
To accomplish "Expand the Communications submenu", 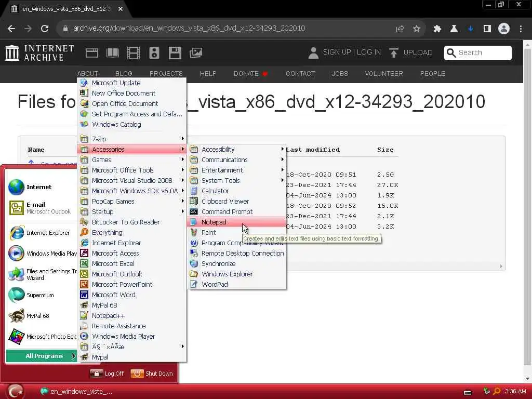I will point(236,159).
